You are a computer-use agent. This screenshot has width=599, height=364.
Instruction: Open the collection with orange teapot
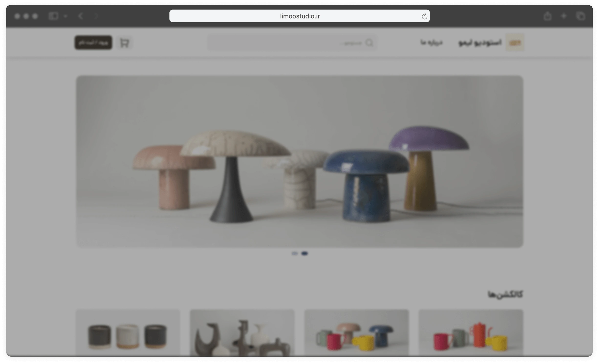(471, 333)
